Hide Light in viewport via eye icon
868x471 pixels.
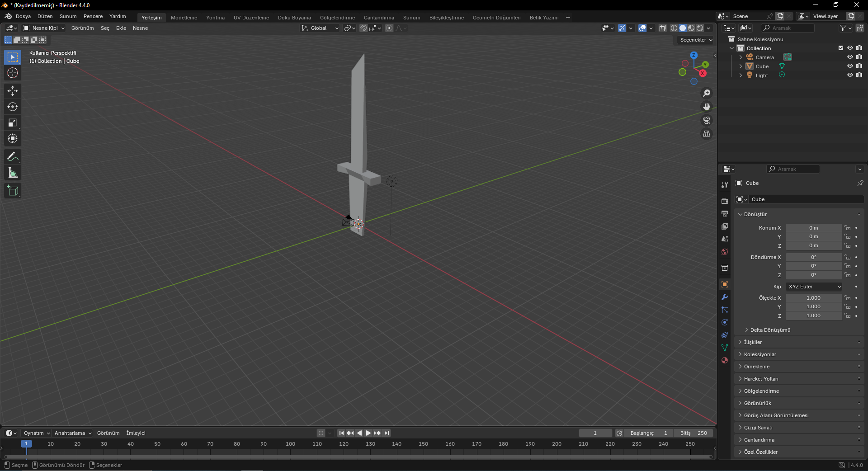coord(850,75)
